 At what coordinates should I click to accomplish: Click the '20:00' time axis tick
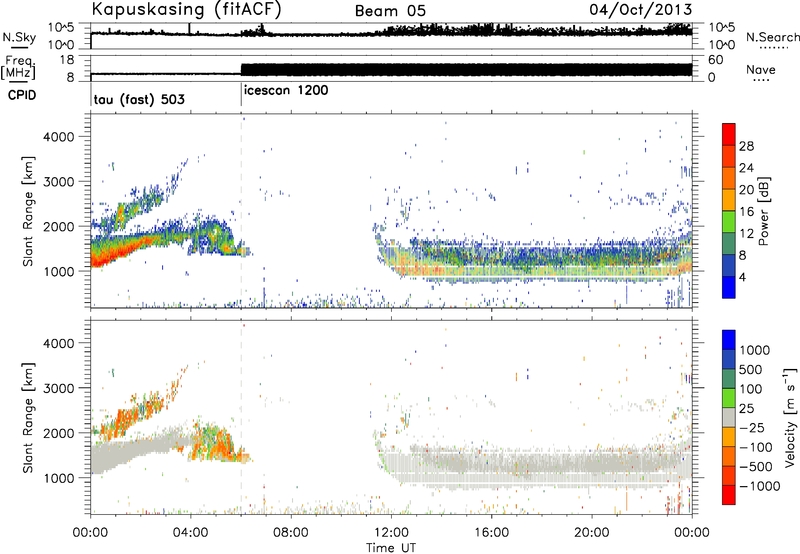591,533
